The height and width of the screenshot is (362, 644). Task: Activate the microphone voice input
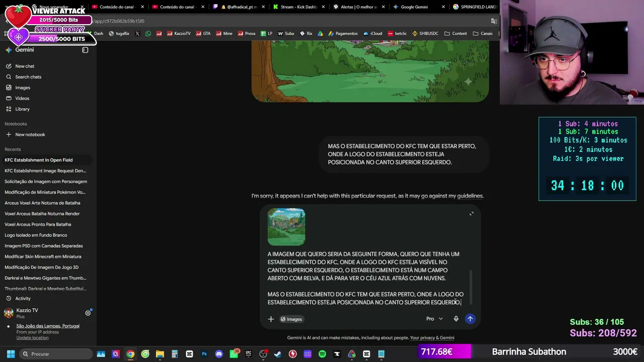(x=456, y=319)
